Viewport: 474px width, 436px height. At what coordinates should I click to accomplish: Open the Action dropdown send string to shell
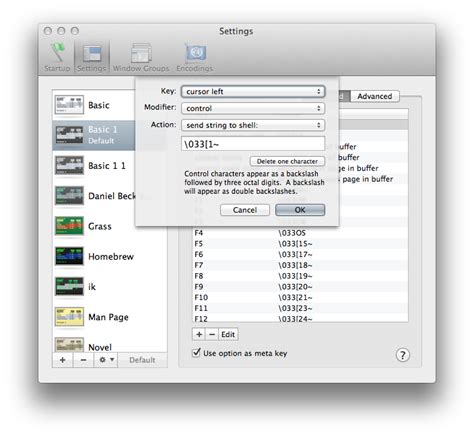point(253,125)
